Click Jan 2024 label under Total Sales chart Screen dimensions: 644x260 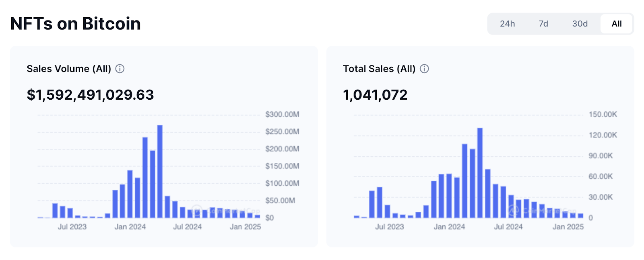449,227
